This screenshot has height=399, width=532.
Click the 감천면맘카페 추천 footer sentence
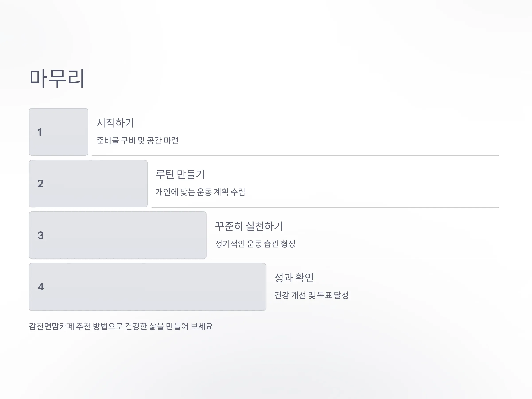121,326
